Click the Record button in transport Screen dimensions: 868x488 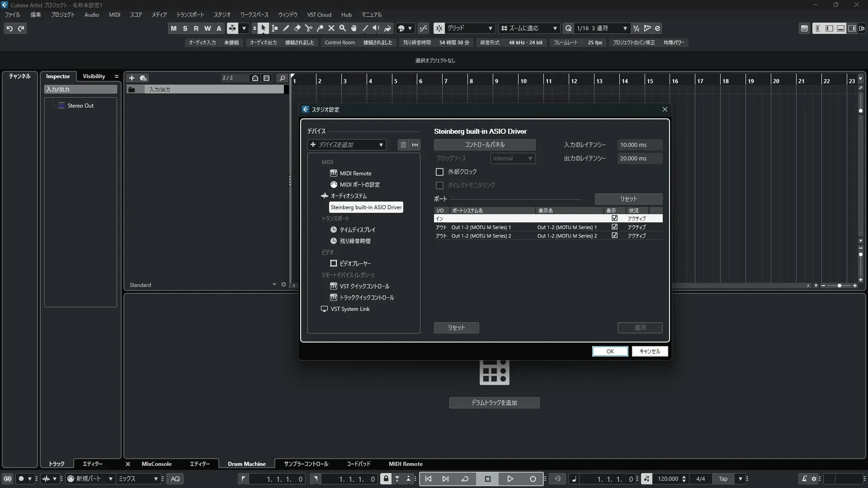533,479
